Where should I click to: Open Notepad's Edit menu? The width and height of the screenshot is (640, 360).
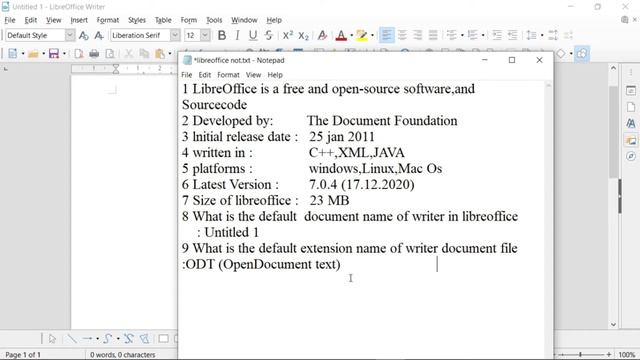click(x=204, y=75)
